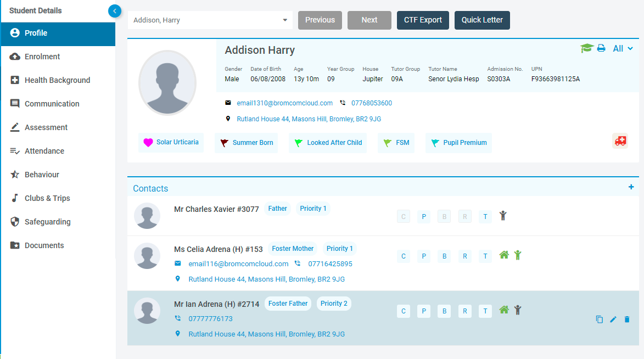Viewport: 644px width, 359px height.
Task: Add a new contact with the plus sign
Action: pos(630,188)
